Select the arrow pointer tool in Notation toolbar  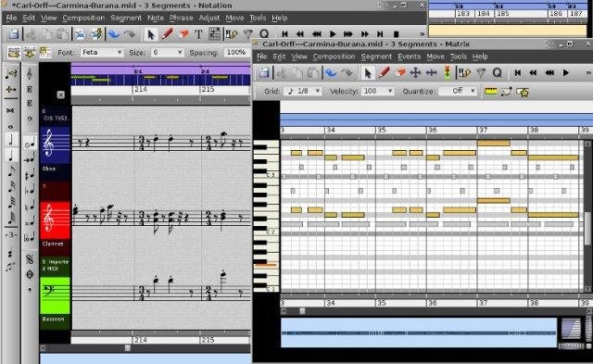pyautogui.click(x=151, y=34)
